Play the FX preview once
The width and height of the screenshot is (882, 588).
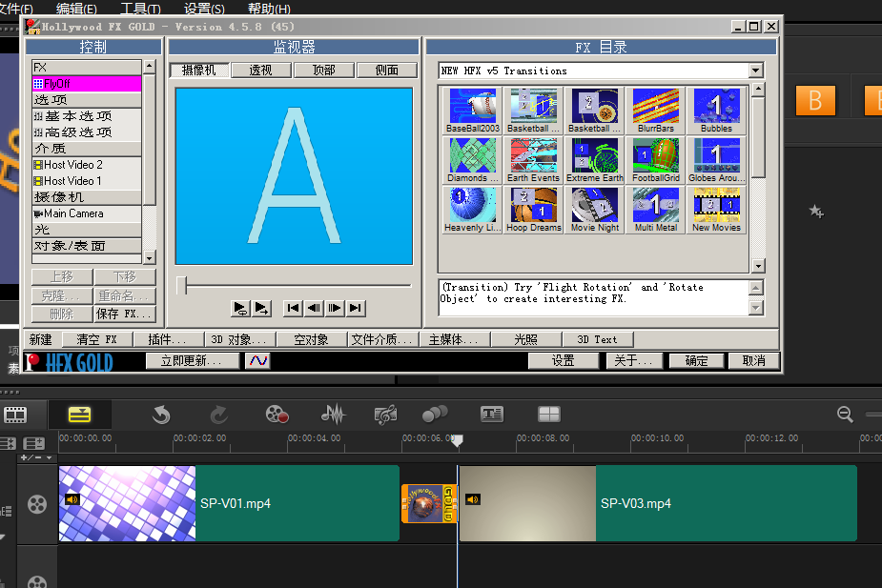coord(261,308)
